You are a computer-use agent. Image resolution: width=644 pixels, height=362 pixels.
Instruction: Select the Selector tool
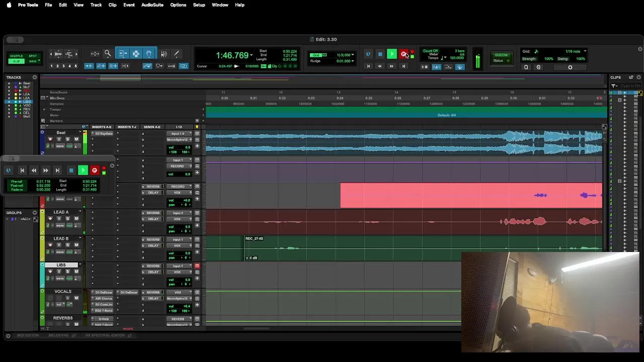(x=136, y=54)
